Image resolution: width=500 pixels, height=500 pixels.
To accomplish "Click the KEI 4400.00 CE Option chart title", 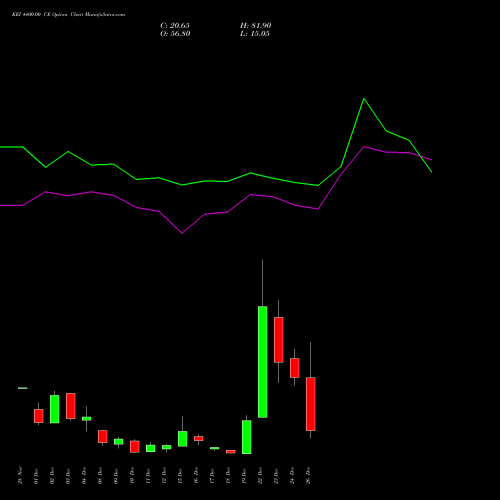I will coord(68,15).
